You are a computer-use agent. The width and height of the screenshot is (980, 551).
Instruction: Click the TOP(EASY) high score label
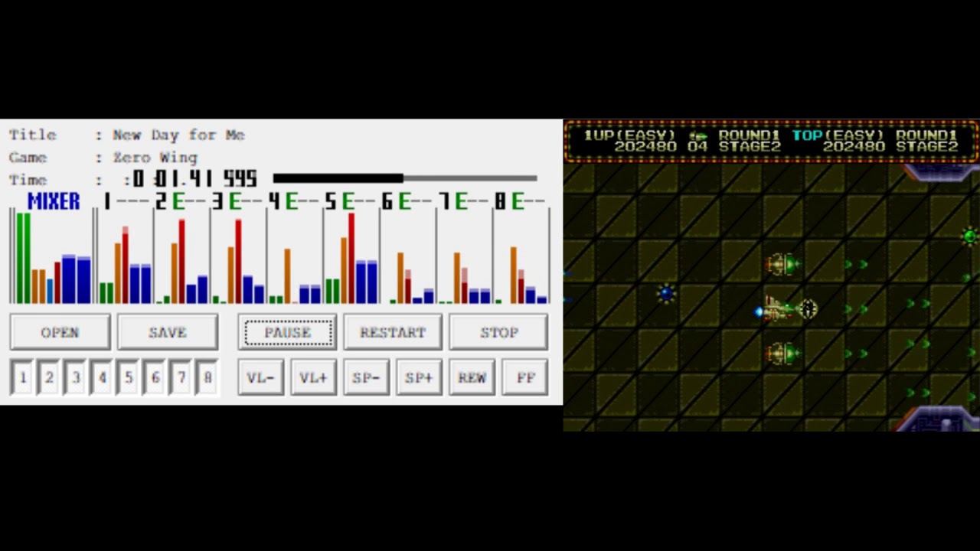click(840, 135)
